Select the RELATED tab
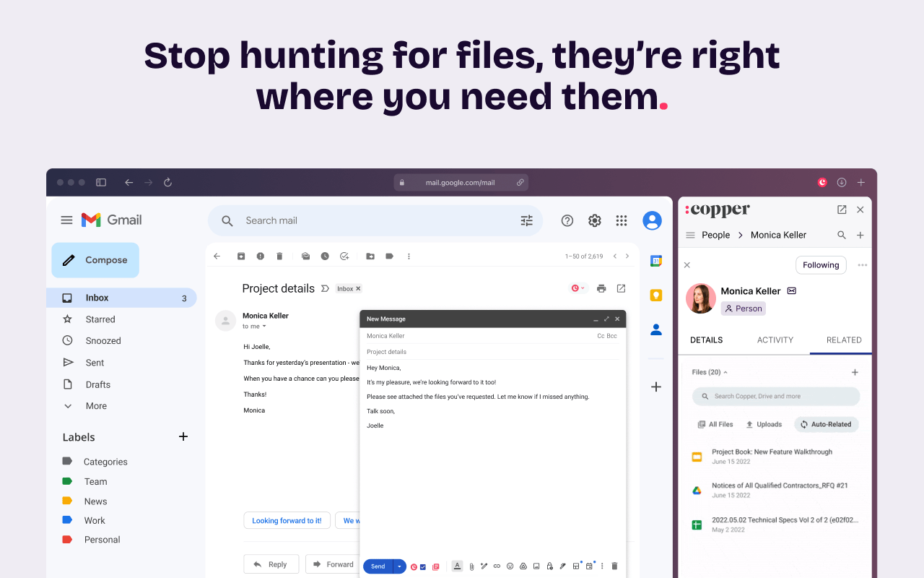 [x=844, y=340]
